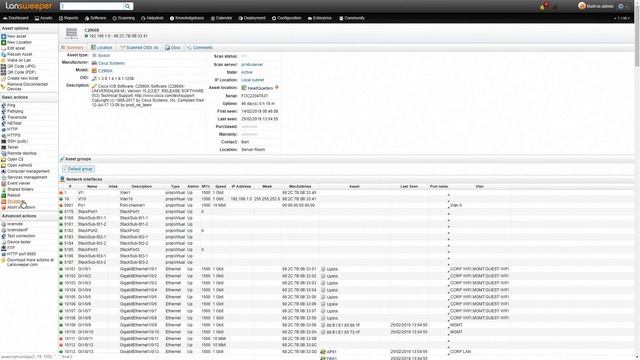Open the Deployment menu
Image resolution: width=640 pixels, height=360 pixels.
(252, 18)
